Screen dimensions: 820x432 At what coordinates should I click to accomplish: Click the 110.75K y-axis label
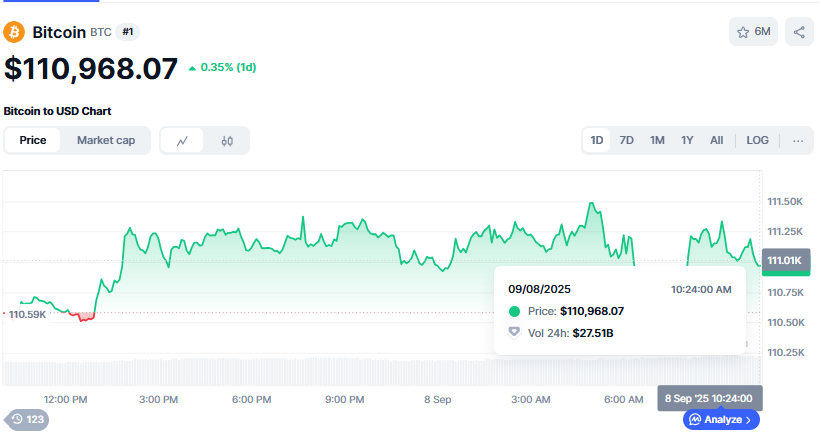(785, 292)
